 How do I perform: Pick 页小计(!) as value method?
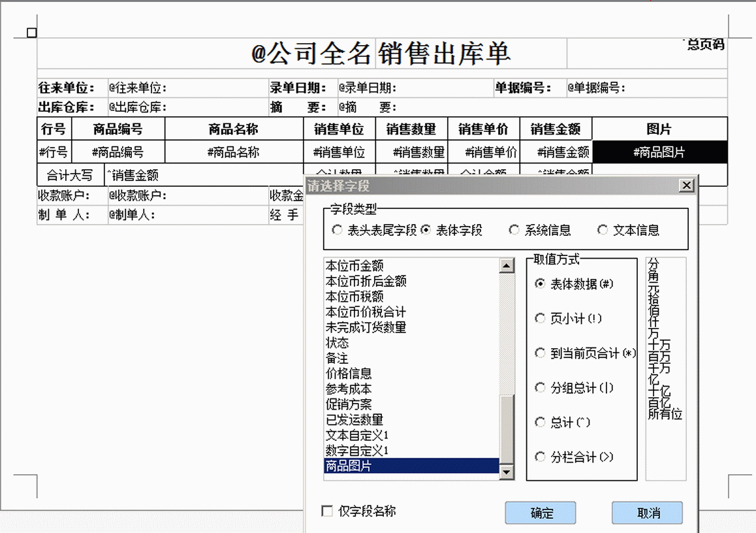click(x=540, y=319)
